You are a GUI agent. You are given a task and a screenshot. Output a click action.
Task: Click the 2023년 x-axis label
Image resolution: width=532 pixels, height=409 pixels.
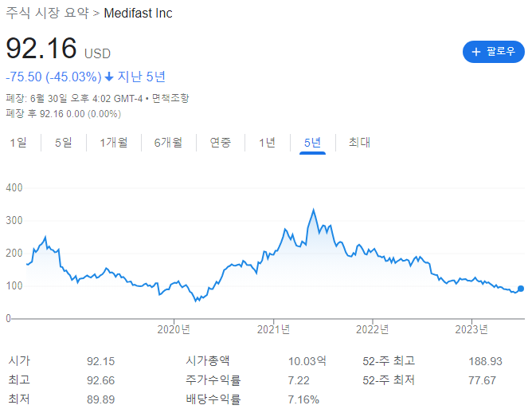(x=471, y=329)
